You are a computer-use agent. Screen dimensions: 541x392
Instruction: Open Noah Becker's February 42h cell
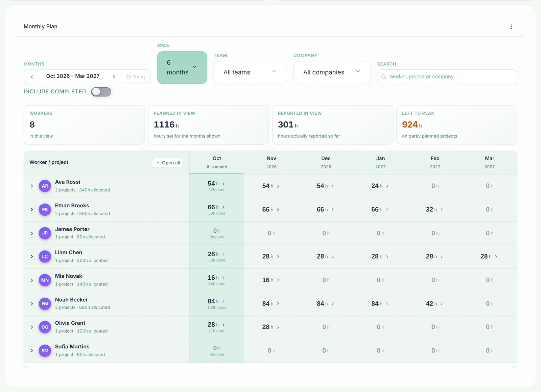coord(434,304)
